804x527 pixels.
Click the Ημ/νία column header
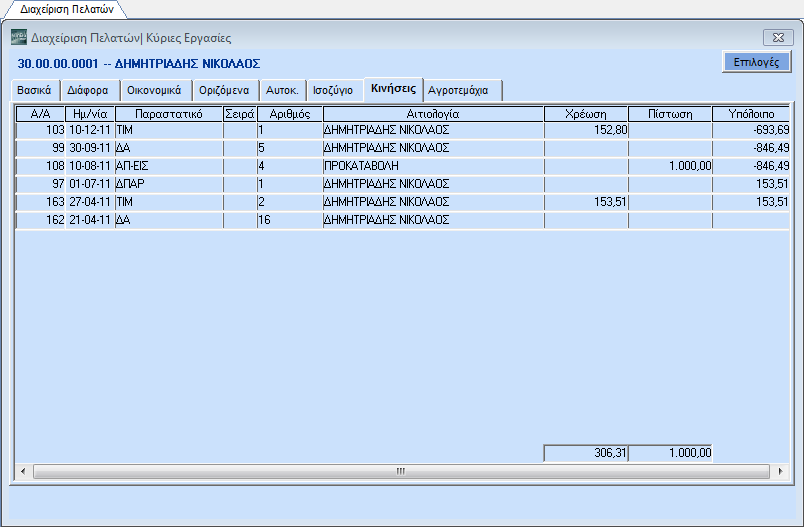tap(90, 114)
